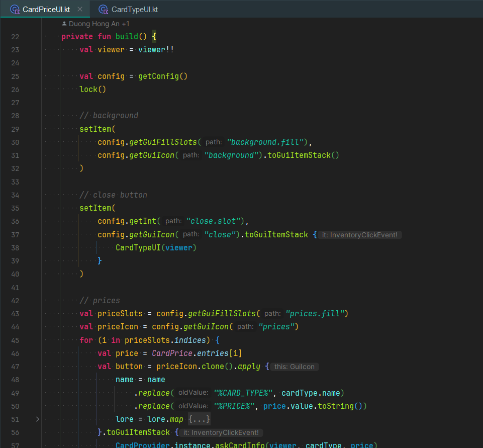Place cursor on the getConfig() call
The height and width of the screenshot is (448, 483).
163,76
